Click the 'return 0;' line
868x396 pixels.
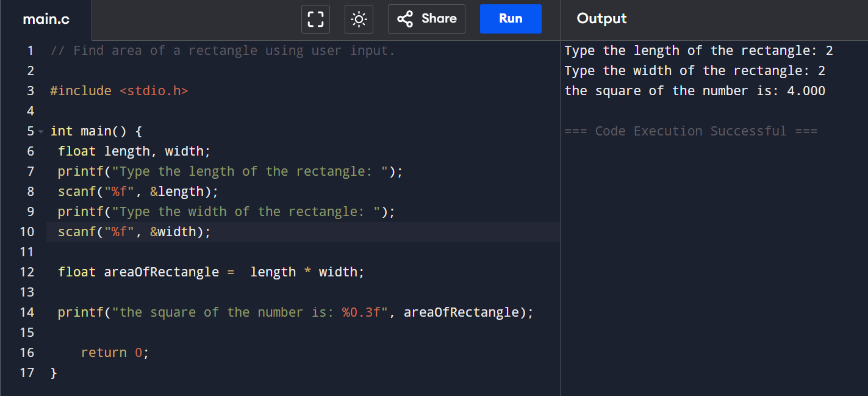[115, 353]
